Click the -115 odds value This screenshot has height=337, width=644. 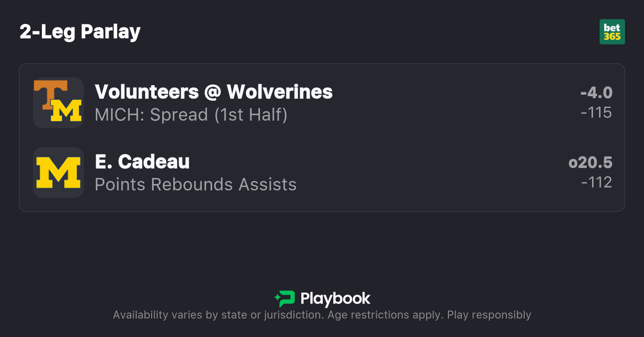coord(596,113)
